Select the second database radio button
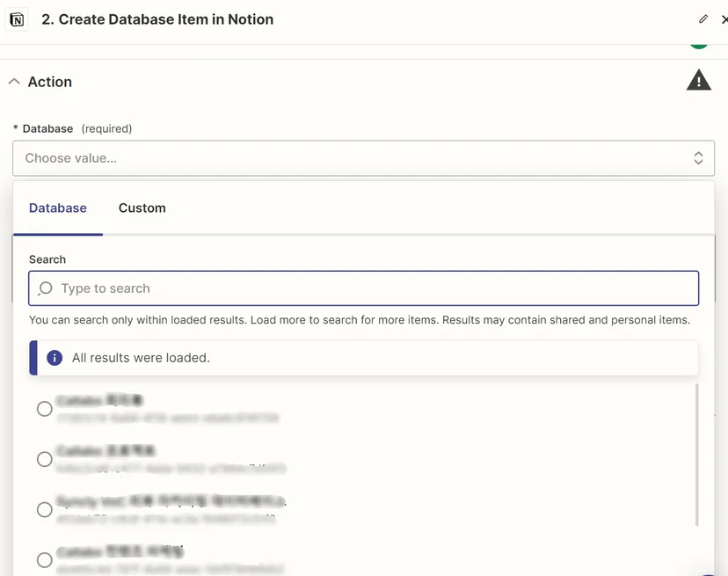 [x=45, y=459]
